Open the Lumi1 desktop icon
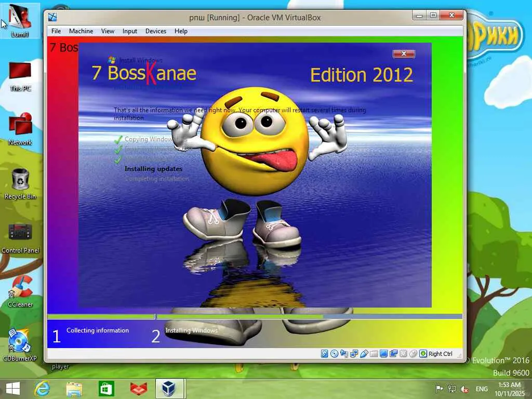This screenshot has width=532, height=399. pos(20,20)
